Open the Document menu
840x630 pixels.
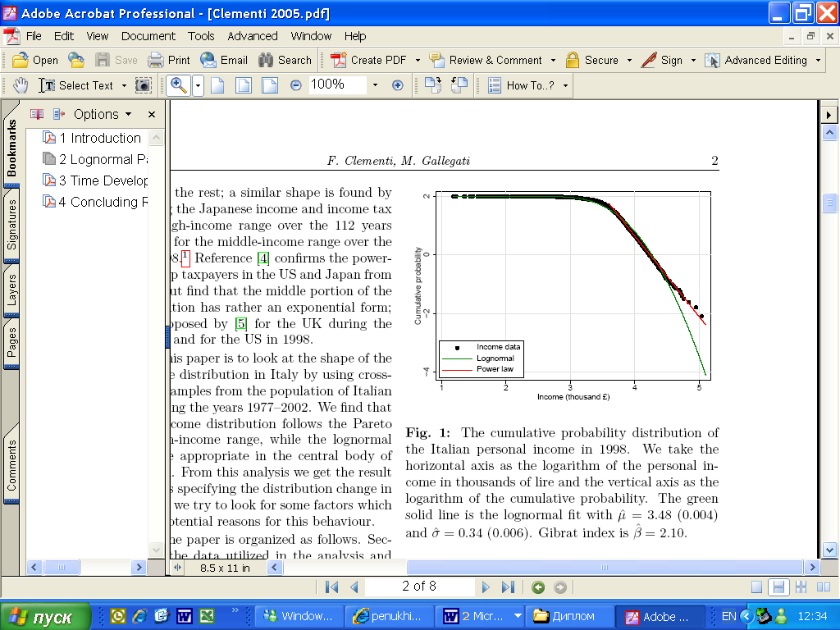point(148,36)
